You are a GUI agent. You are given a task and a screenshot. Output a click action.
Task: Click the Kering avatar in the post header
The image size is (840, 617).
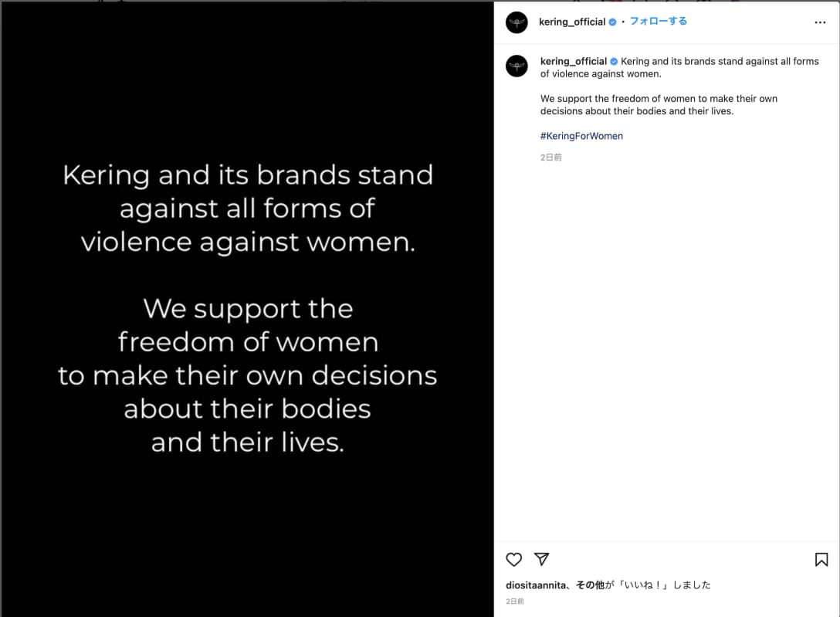(517, 22)
